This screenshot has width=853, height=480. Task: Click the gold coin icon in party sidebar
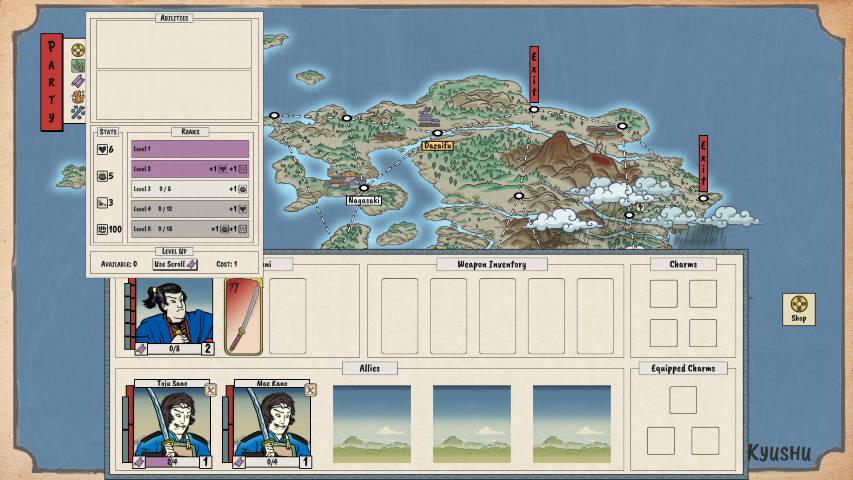[77, 50]
